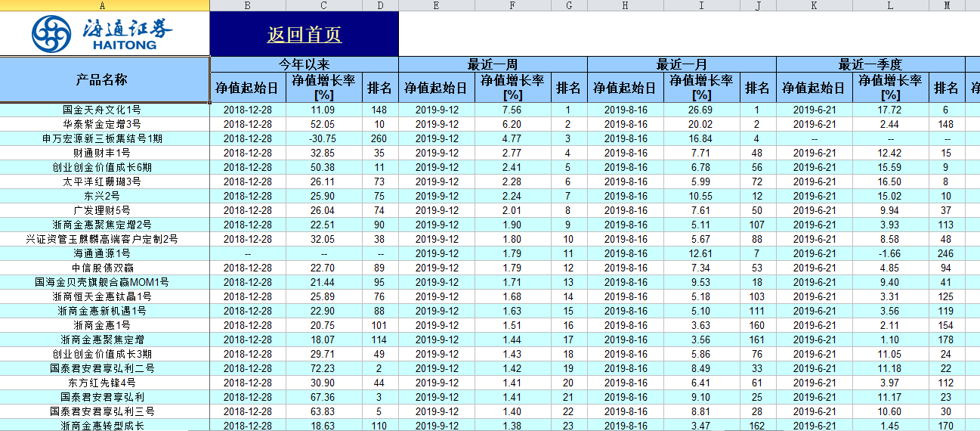Image resolution: width=980 pixels, height=431 pixels.
Task: Select column I header
Action: [x=701, y=5]
